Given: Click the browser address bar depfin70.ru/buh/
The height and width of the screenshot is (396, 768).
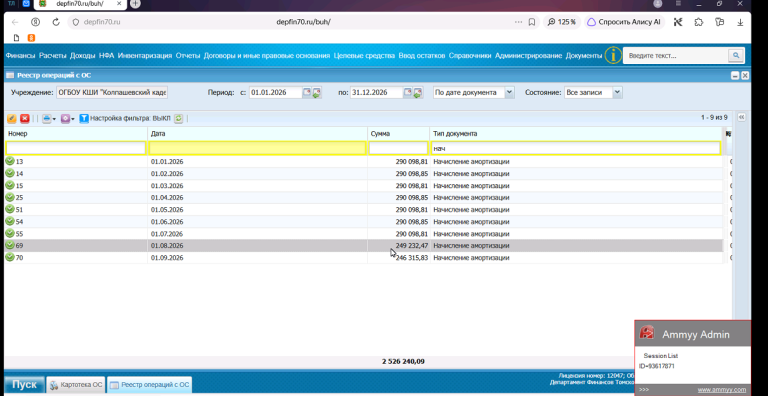Looking at the screenshot, I should [304, 22].
